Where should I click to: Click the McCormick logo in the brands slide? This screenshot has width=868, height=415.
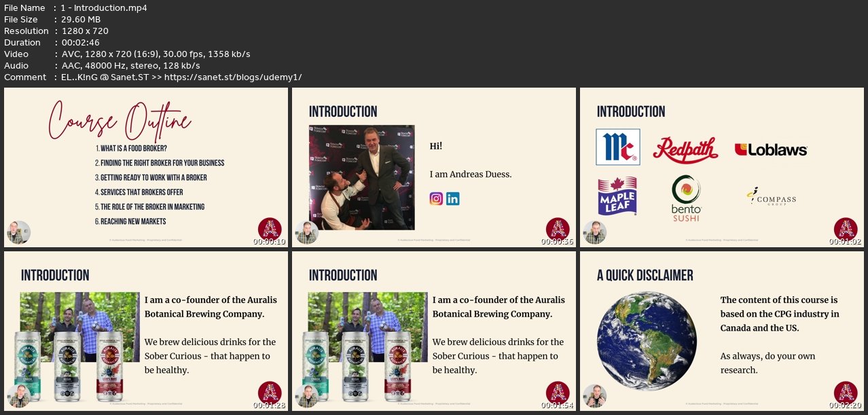(618, 147)
